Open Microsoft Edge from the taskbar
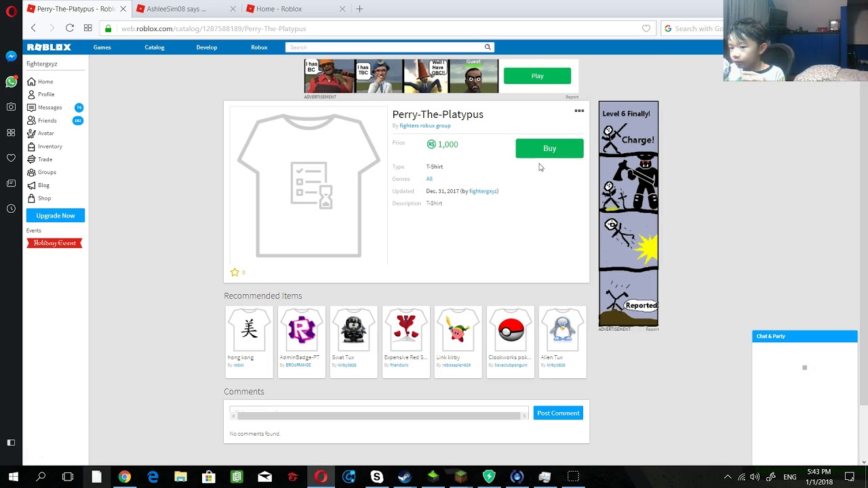The height and width of the screenshot is (488, 868). 153,477
